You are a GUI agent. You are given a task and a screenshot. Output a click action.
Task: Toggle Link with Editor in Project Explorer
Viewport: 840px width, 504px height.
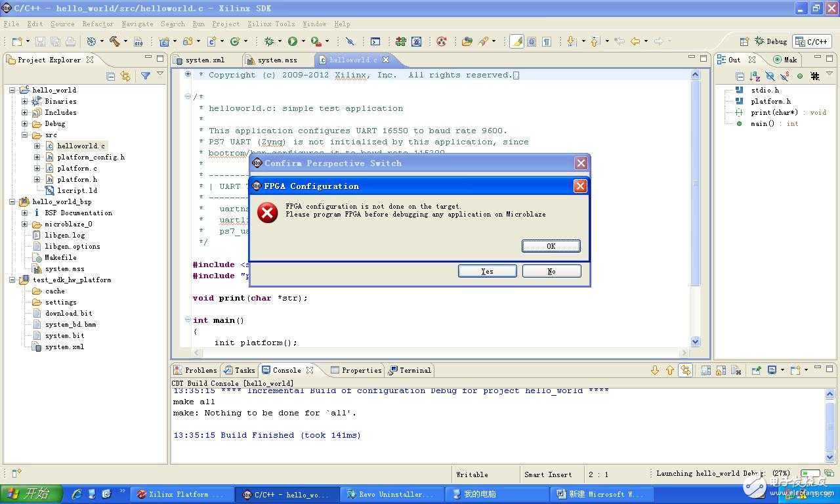pos(125,76)
